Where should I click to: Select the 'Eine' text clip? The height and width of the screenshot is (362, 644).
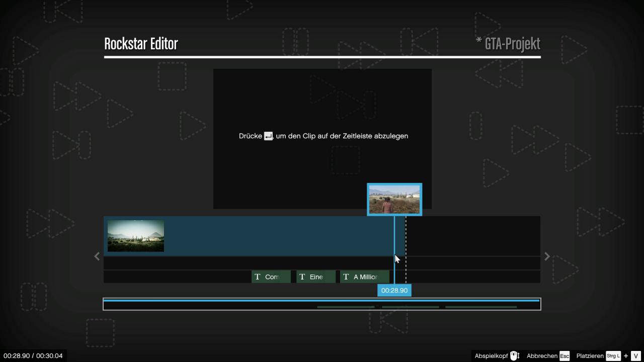[x=316, y=277]
